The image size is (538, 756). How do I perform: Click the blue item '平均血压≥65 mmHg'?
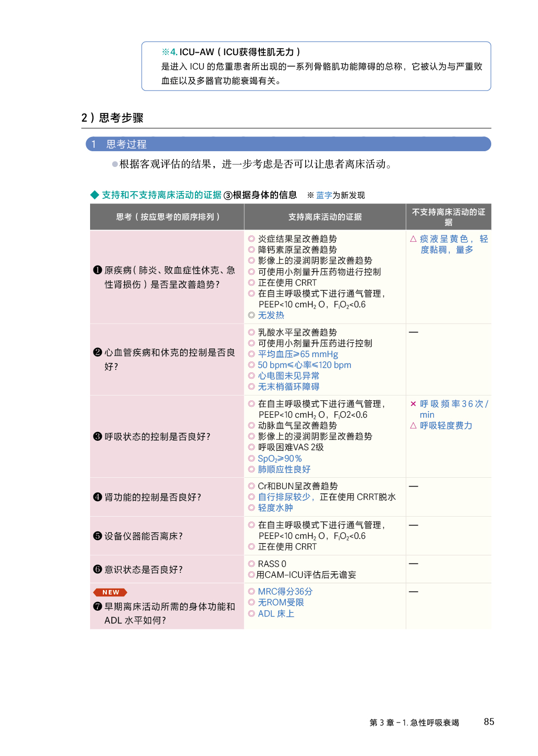(x=298, y=354)
